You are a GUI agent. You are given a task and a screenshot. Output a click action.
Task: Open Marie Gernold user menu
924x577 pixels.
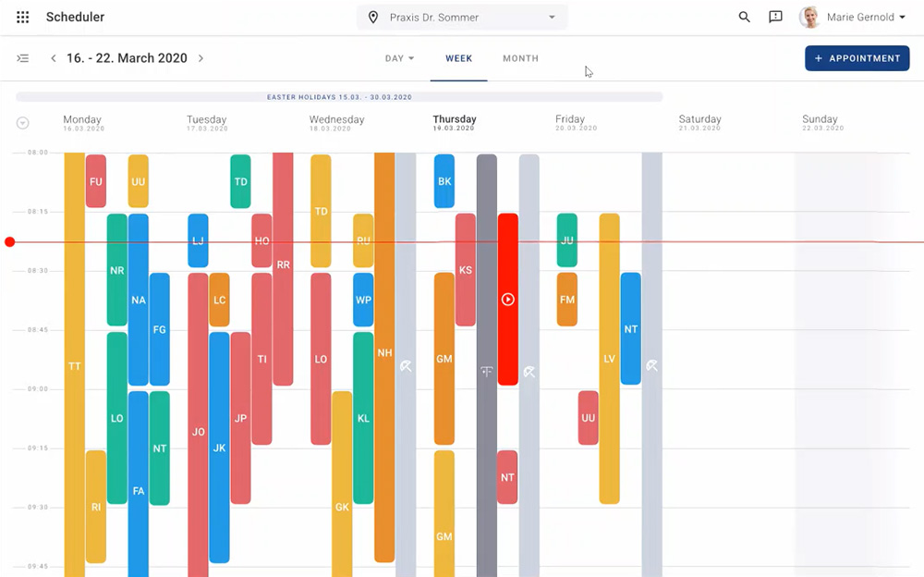[852, 18]
